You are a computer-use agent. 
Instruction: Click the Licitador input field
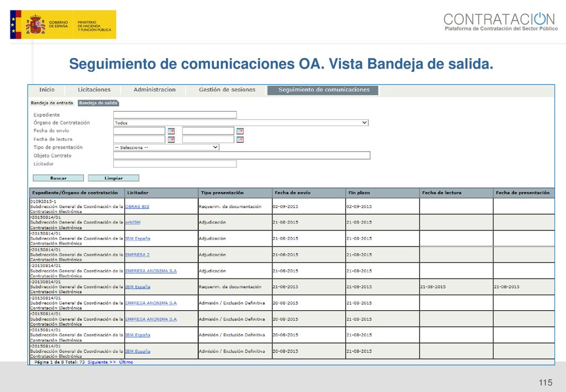pyautogui.click(x=175, y=164)
